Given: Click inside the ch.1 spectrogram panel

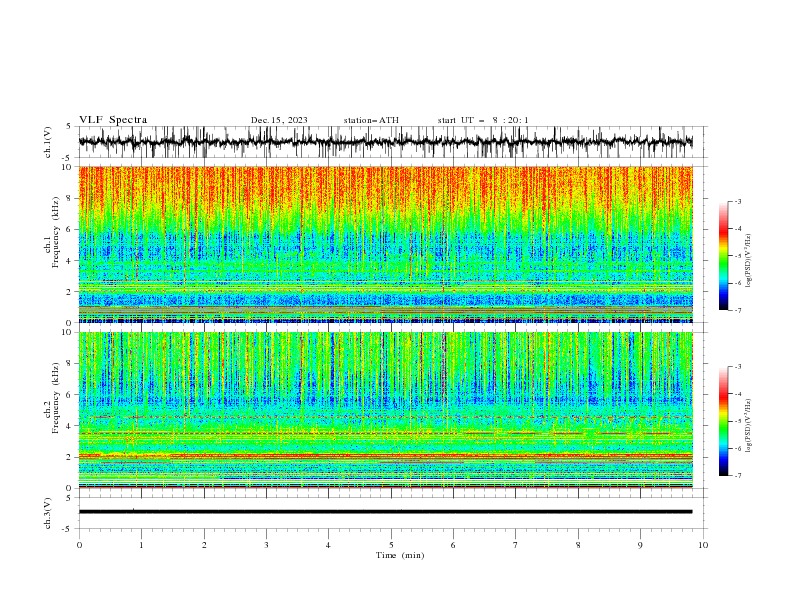Looking at the screenshot, I should coord(385,244).
